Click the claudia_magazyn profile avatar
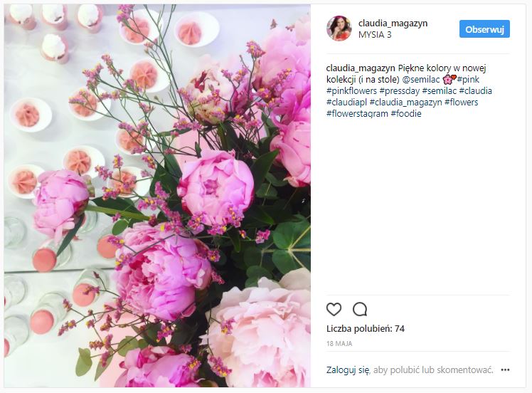Screen dimensions: 532x393 point(339,28)
